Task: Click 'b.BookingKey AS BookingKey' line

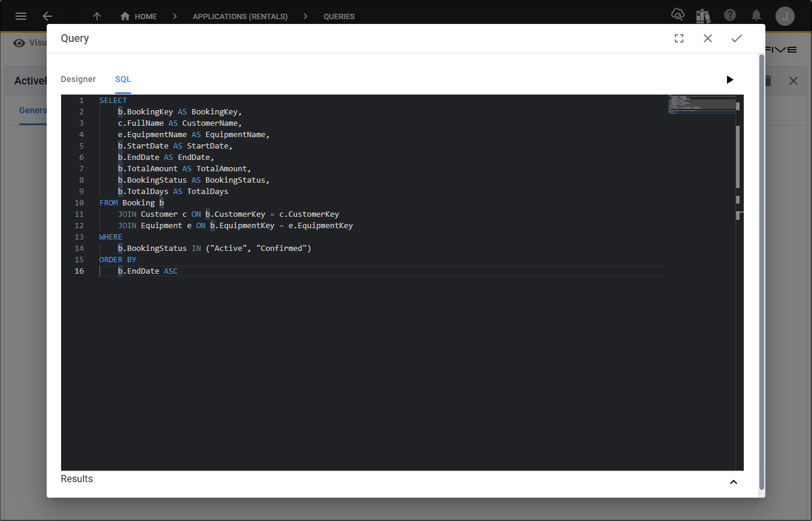Action: 180,112
